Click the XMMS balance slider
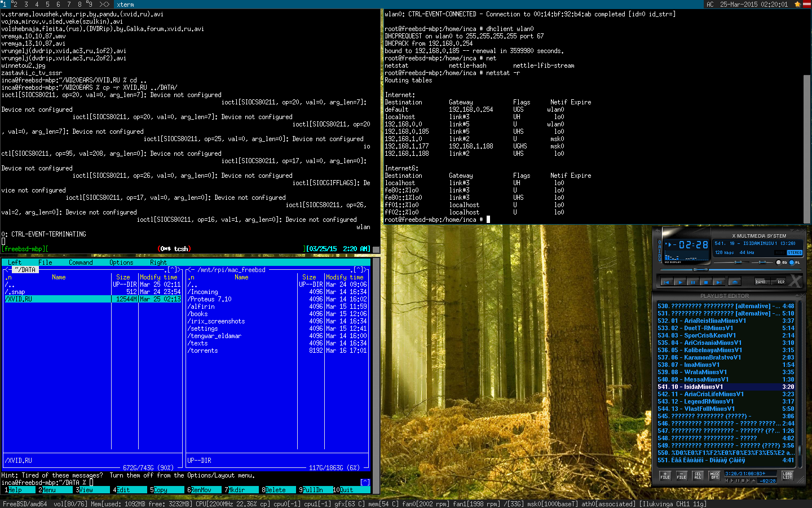 click(762, 262)
